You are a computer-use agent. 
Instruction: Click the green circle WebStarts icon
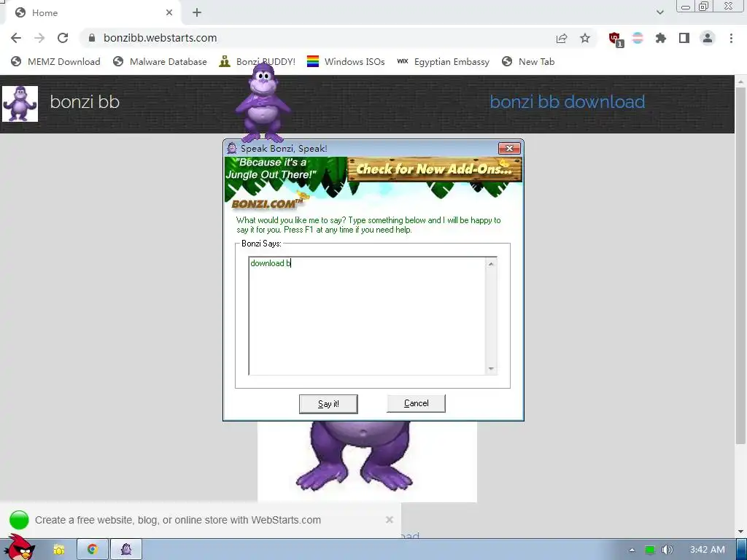click(19, 519)
